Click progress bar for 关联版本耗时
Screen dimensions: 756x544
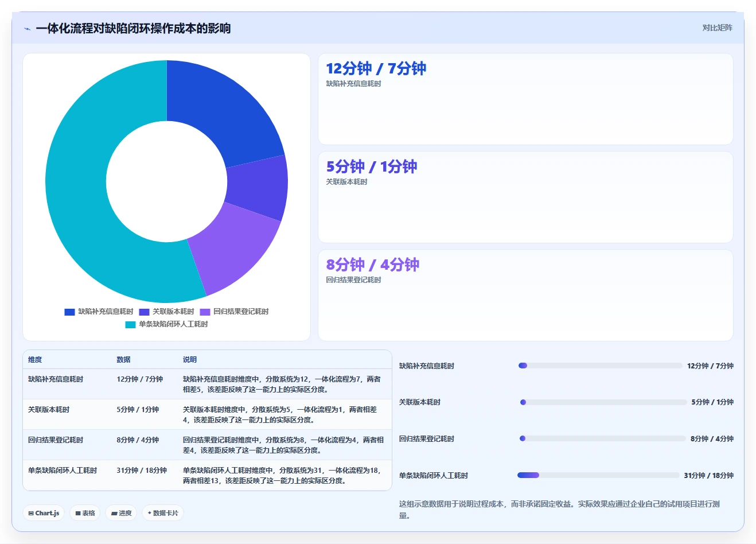[603, 402]
